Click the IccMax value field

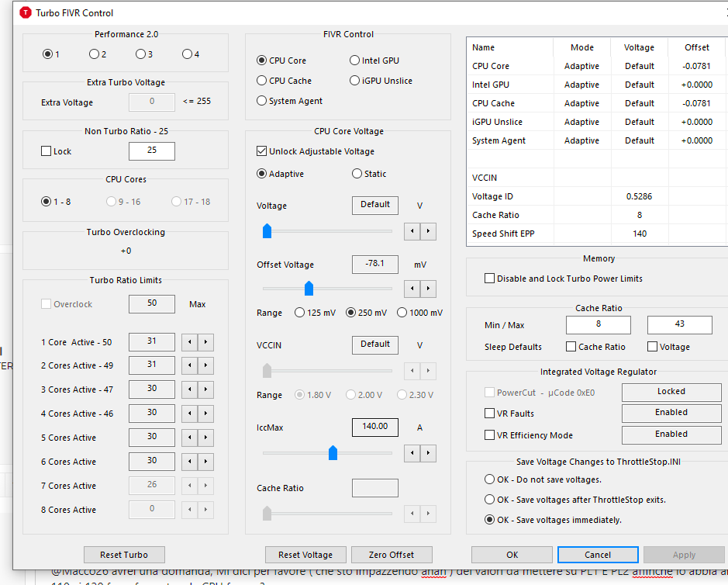[375, 427]
